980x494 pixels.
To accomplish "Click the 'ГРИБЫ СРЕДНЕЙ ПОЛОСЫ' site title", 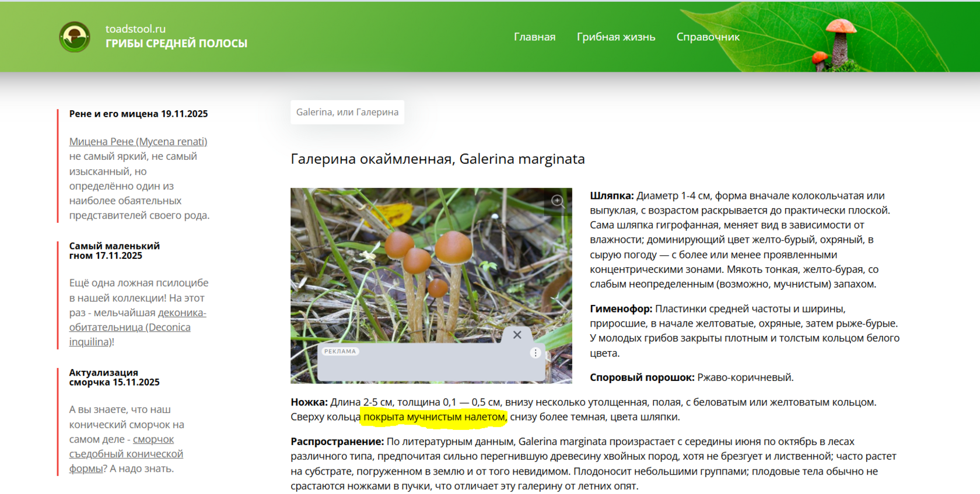I will (176, 43).
